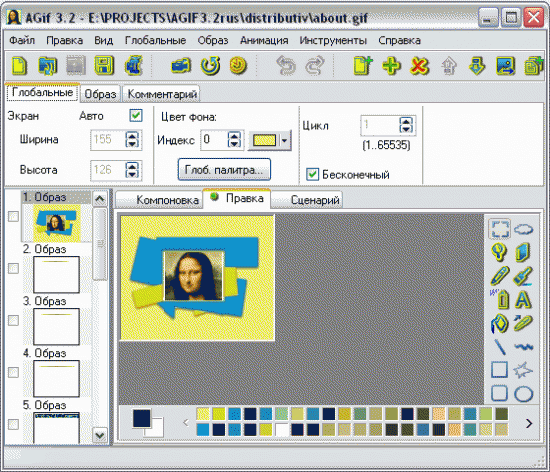Screen dimensions: 550x472
Task: Switch to the Компоновка tab
Action: 160,200
